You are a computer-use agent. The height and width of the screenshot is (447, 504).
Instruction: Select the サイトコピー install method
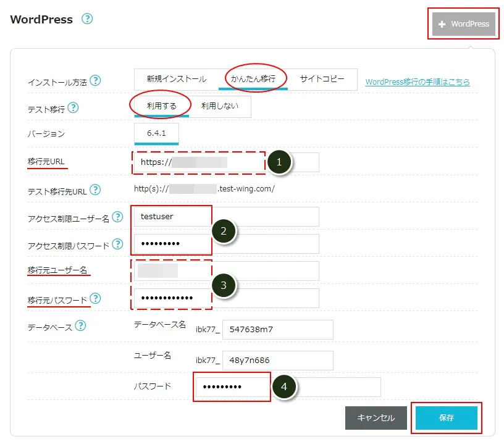(322, 79)
